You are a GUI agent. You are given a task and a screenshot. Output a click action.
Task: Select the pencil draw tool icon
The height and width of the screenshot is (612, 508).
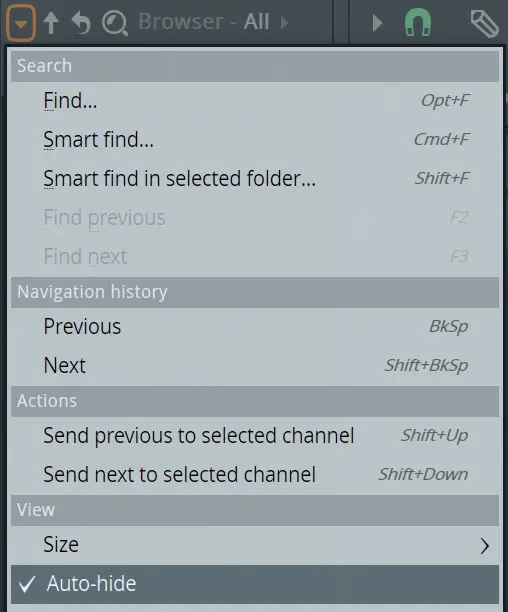[485, 23]
